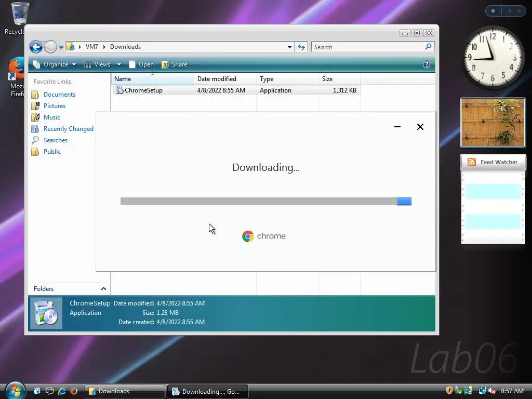Switch to Downloading Google taskbar button
The height and width of the screenshot is (399, 532).
coord(208,391)
